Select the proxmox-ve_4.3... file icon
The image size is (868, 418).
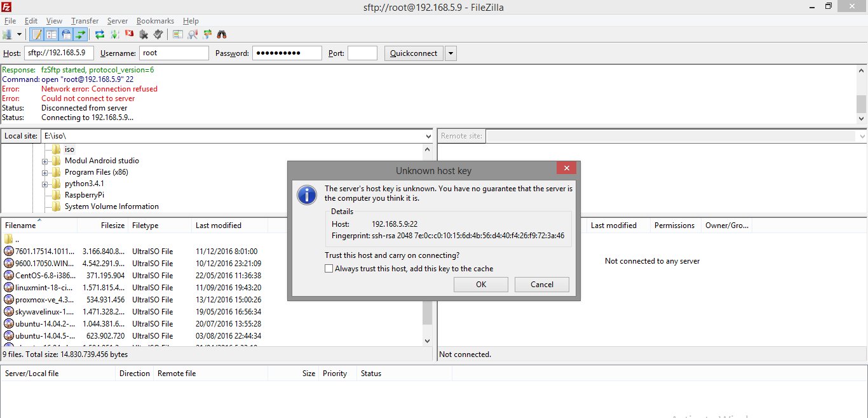pos(9,300)
